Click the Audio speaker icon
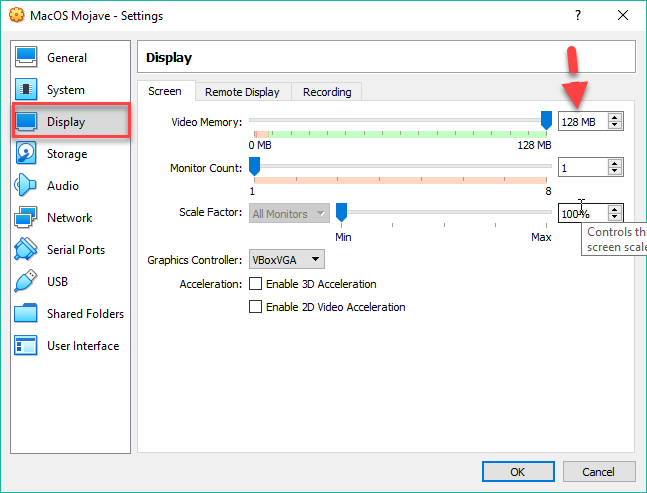 [x=27, y=186]
